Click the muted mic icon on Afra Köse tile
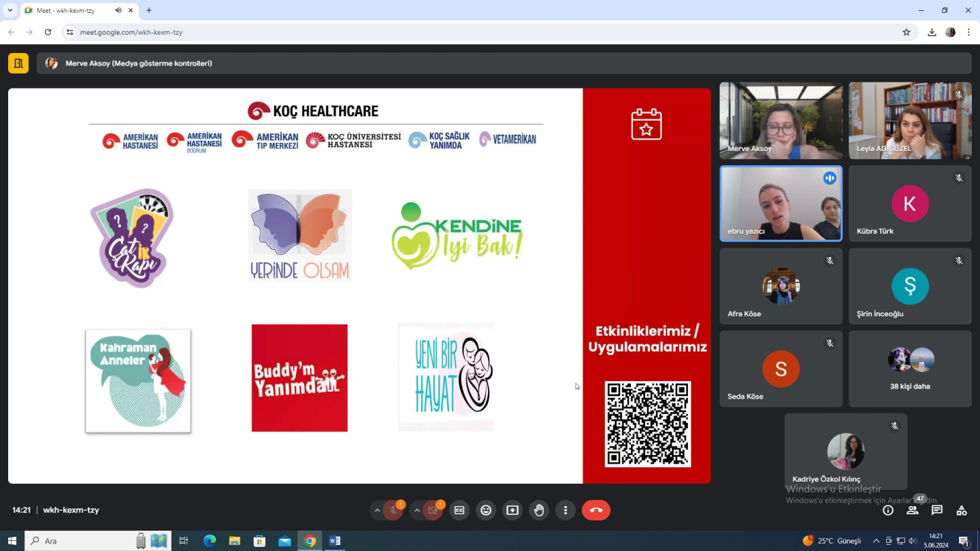980x551 pixels. (x=830, y=261)
